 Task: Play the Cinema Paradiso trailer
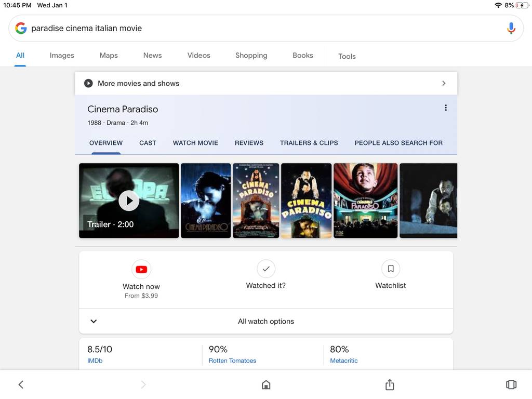[129, 201]
